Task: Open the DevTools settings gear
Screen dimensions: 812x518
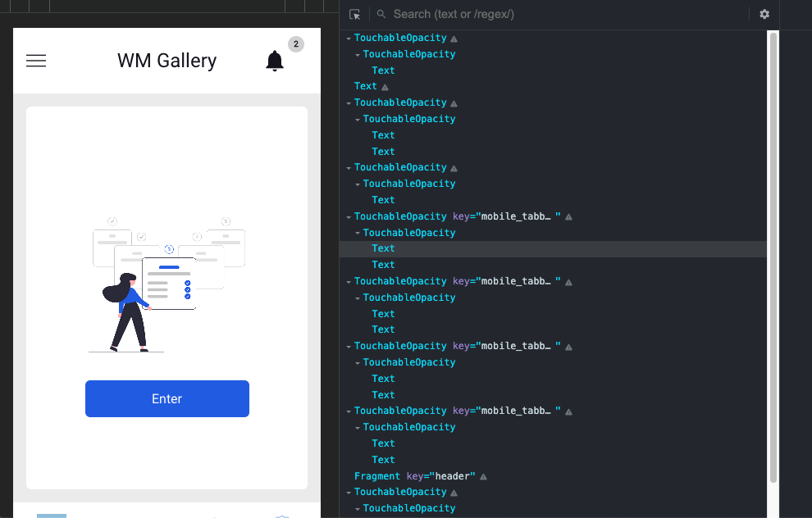Action: tap(764, 14)
